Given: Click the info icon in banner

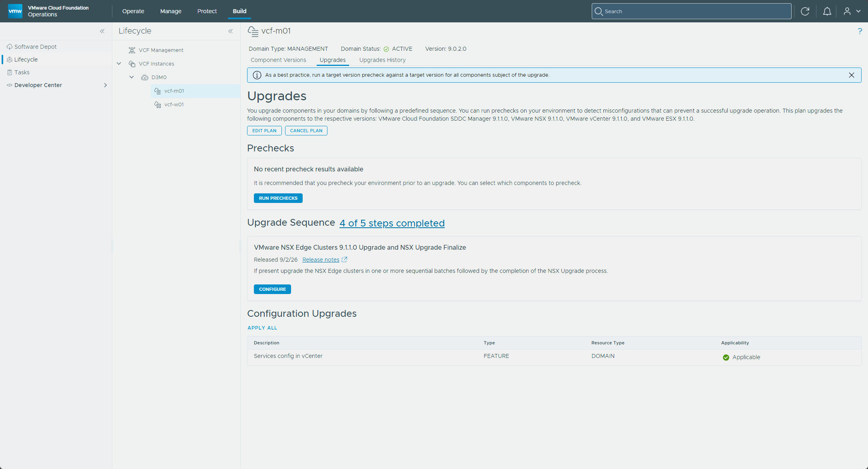Looking at the screenshot, I should (257, 75).
